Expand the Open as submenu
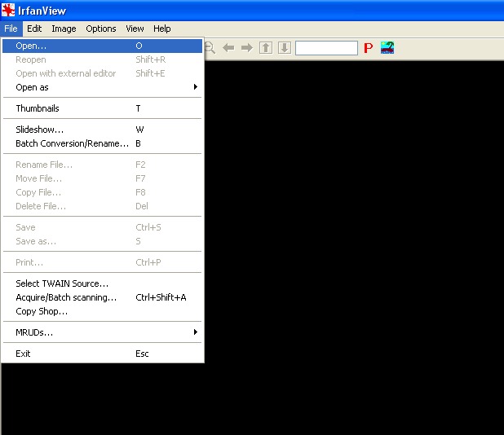Image resolution: width=504 pixels, height=435 pixels. (x=102, y=87)
